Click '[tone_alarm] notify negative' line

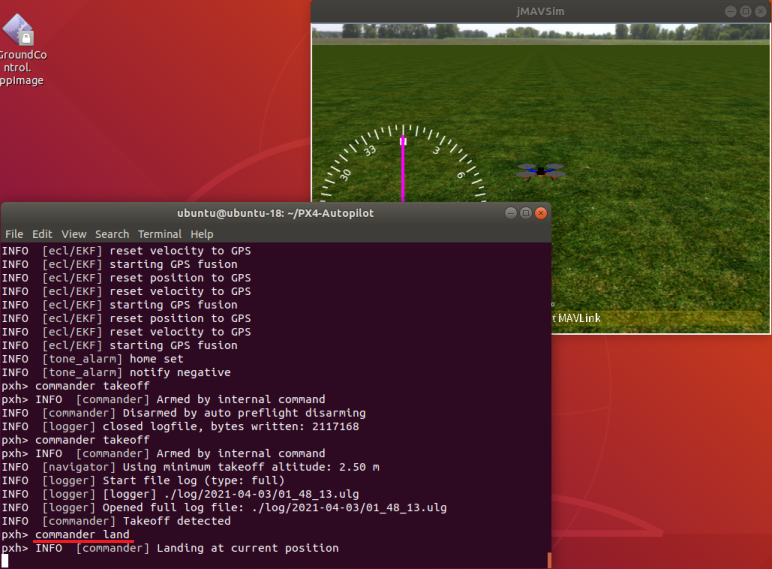pos(116,372)
